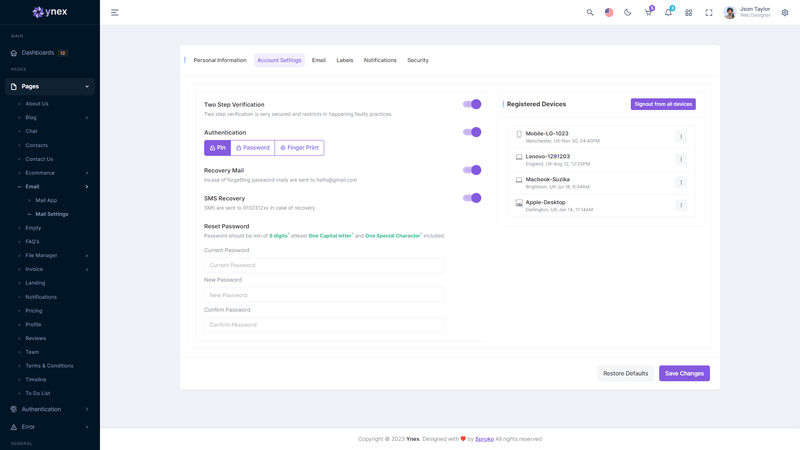This screenshot has width=800, height=450.
Task: Enter fullscreen mode via header icon
Action: pos(709,13)
